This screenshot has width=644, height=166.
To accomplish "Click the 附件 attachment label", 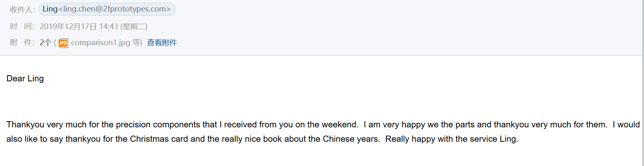I will point(23,43).
